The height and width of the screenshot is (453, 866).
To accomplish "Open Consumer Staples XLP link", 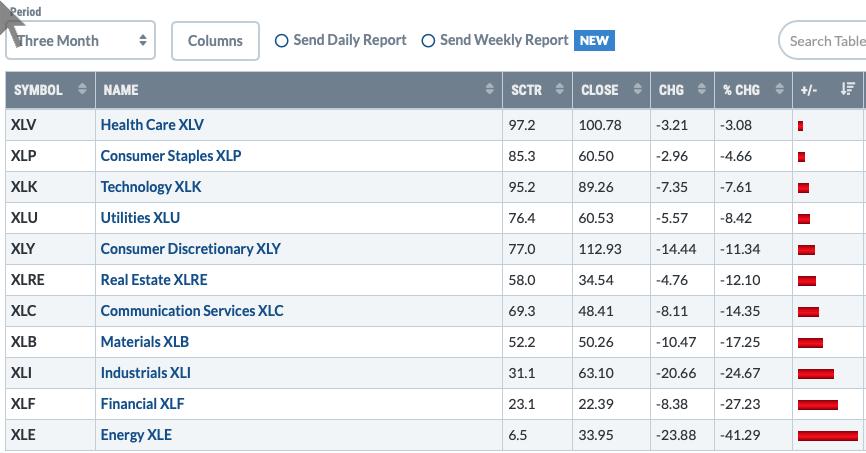I will (x=171, y=156).
